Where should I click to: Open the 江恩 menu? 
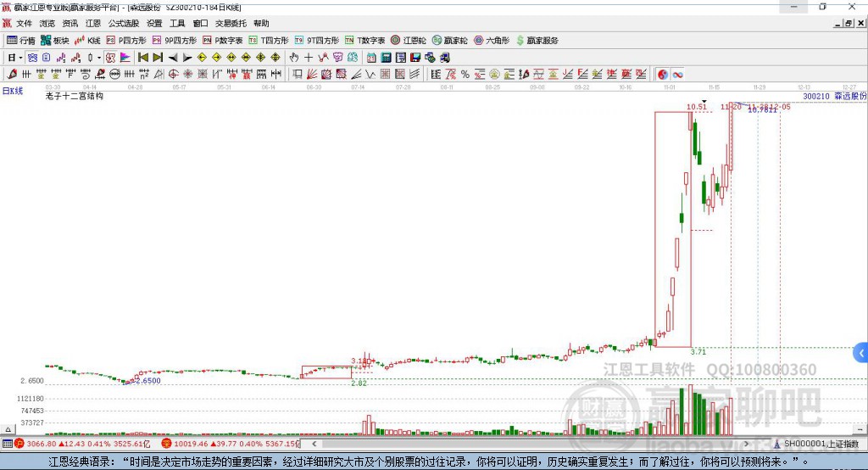(93, 23)
